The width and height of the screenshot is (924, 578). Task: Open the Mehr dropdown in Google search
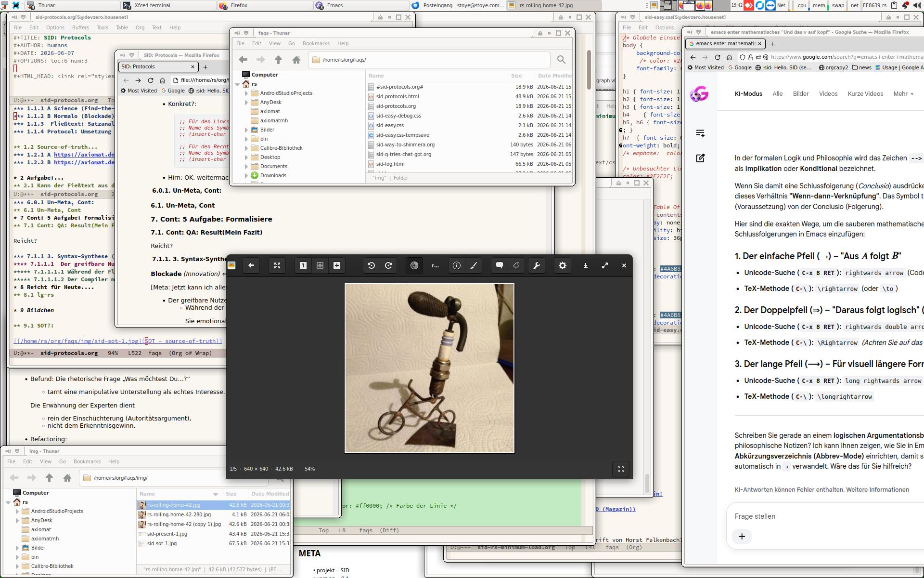coord(903,94)
